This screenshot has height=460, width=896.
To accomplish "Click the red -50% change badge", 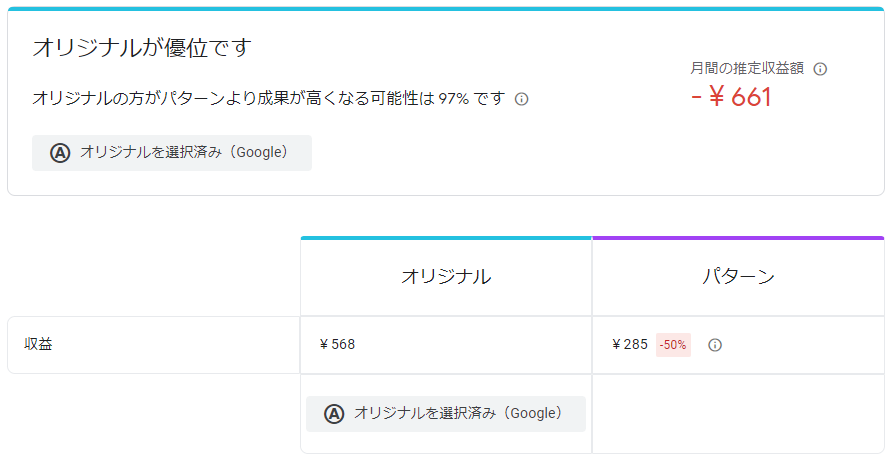I will pyautogui.click(x=673, y=345).
